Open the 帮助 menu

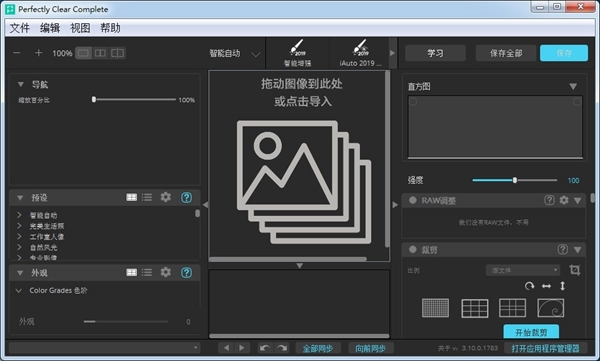pyautogui.click(x=110, y=28)
